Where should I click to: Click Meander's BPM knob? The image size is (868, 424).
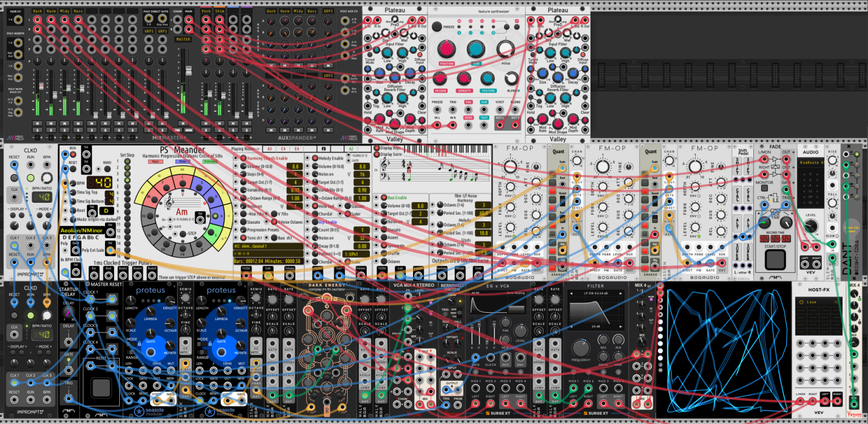(x=73, y=183)
